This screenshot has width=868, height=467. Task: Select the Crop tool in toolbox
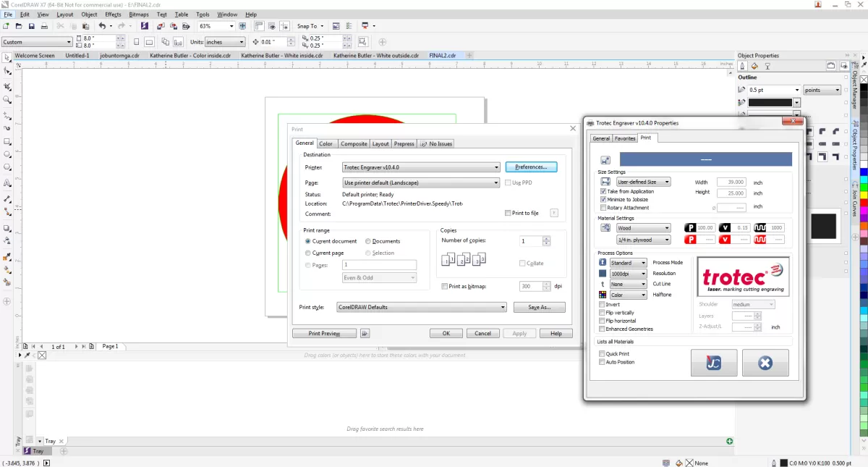[x=7, y=85]
